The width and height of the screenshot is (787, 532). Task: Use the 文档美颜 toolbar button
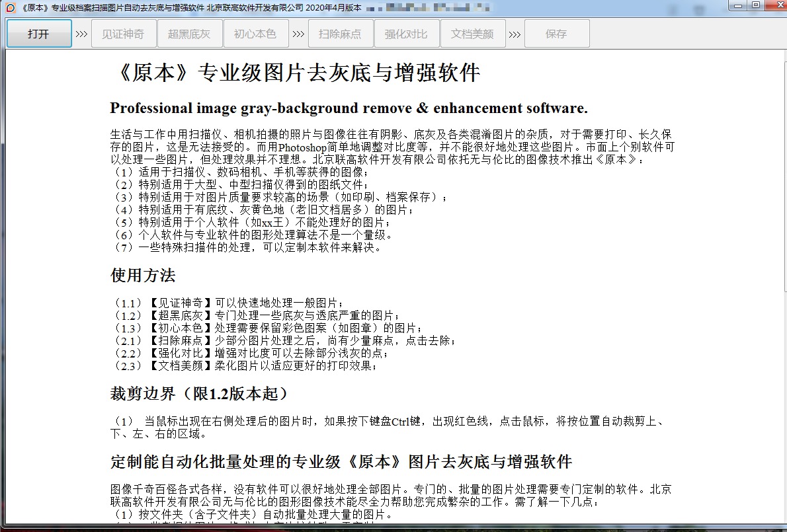coord(473,34)
